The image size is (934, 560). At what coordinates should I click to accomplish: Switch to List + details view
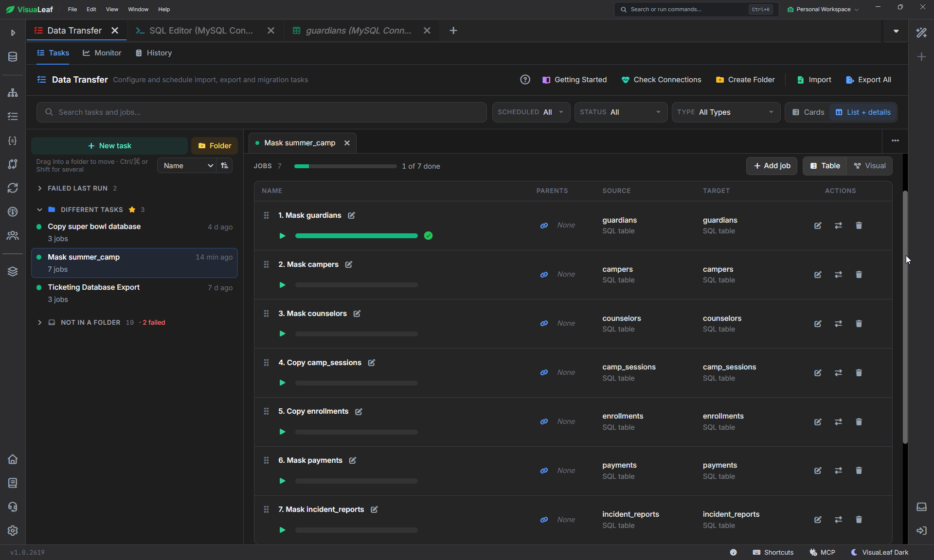[x=863, y=112]
